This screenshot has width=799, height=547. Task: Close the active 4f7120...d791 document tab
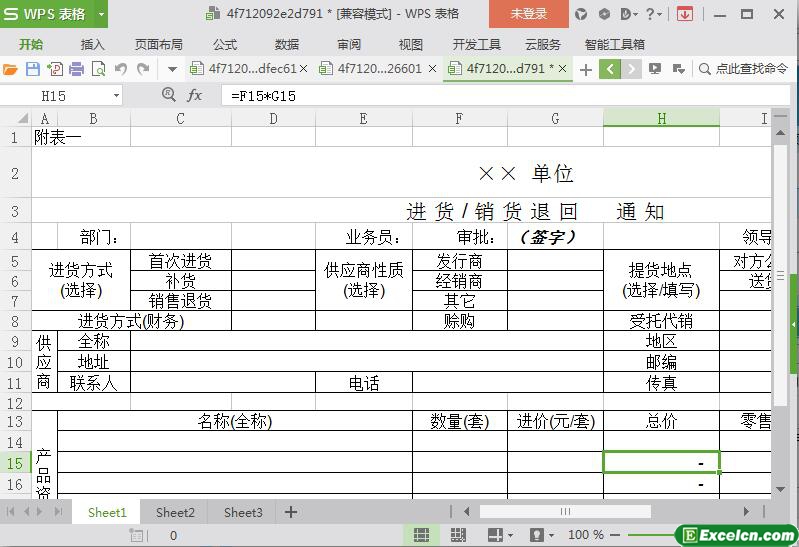coord(563,68)
